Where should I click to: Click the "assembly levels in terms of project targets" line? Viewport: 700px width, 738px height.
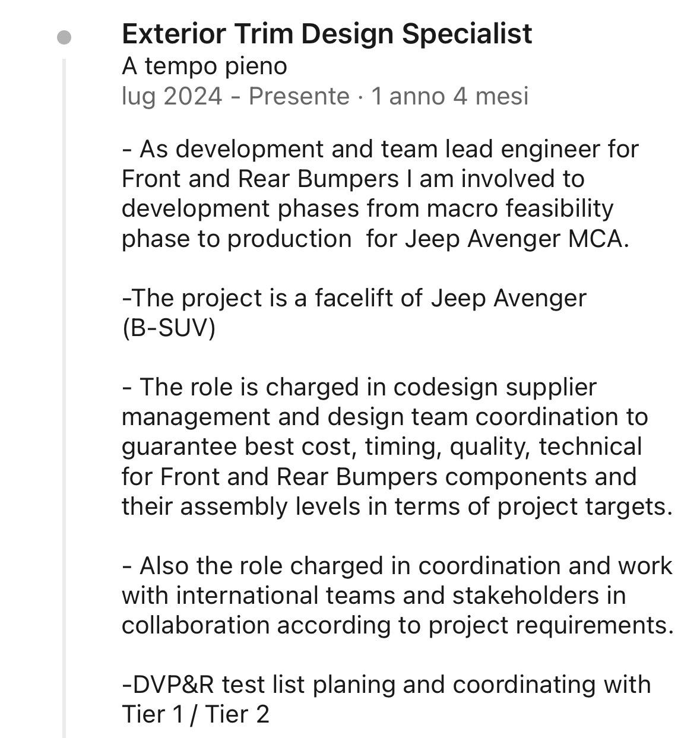coord(397,506)
